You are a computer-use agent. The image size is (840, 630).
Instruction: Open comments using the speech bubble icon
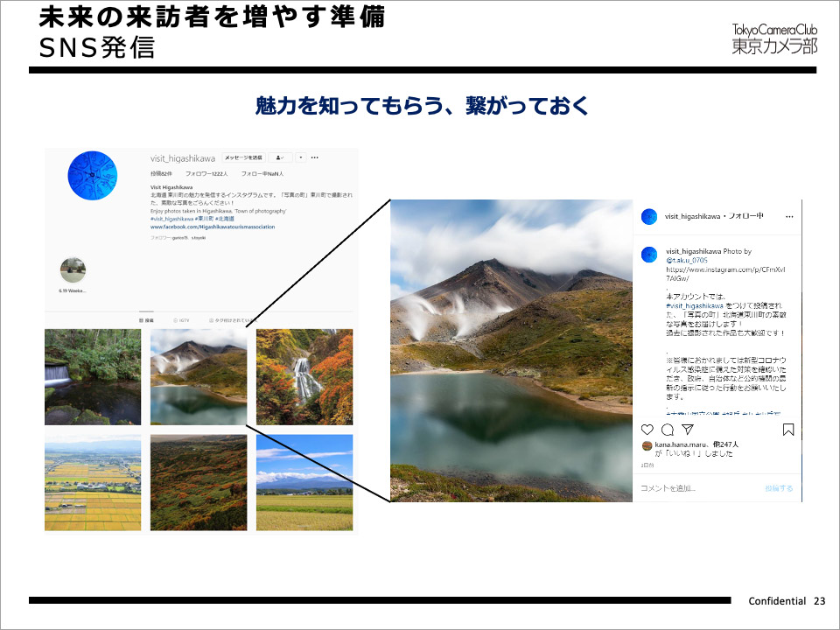pos(666,430)
